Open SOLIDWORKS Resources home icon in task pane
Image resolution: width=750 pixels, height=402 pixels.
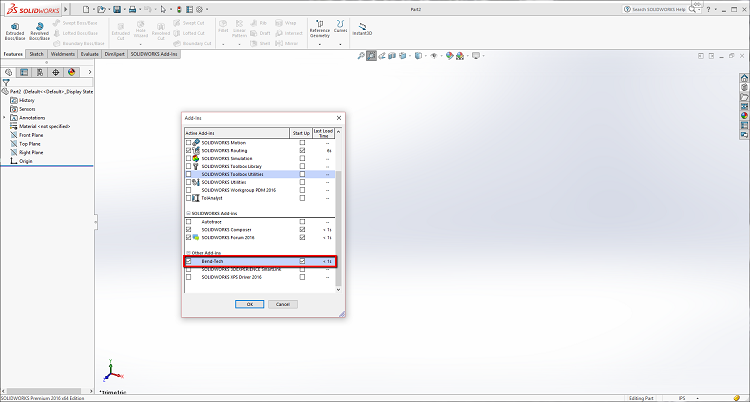pyautogui.click(x=744, y=78)
